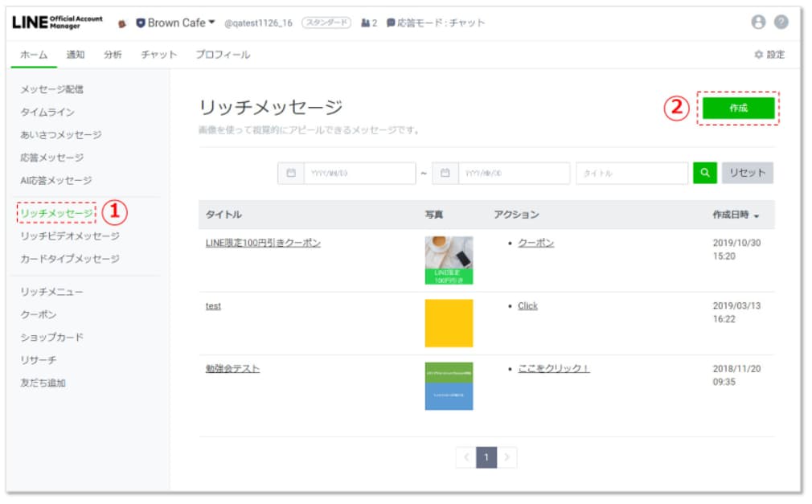Select page 1 in pagination
Screen dimensions: 812x504
point(486,457)
